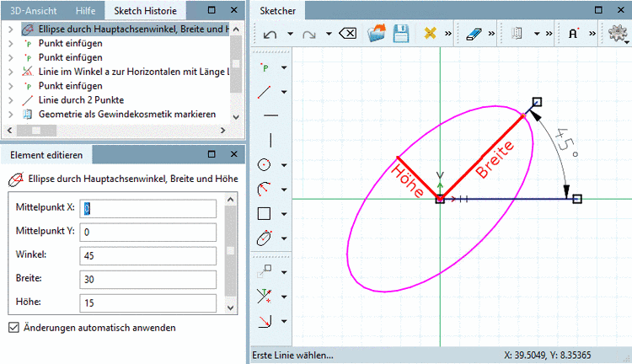The height and width of the screenshot is (364, 632).
Task: Click the Höhe label on the ellipse
Action: click(407, 181)
